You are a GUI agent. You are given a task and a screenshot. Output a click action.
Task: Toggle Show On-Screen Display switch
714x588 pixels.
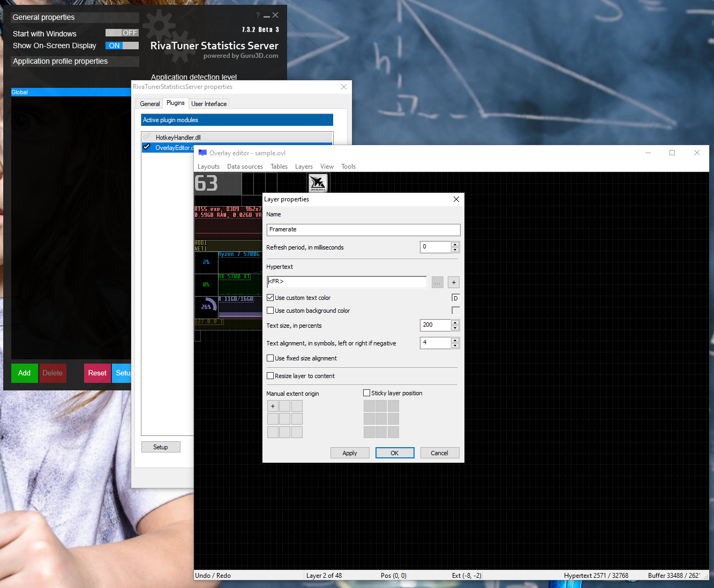[x=122, y=46]
